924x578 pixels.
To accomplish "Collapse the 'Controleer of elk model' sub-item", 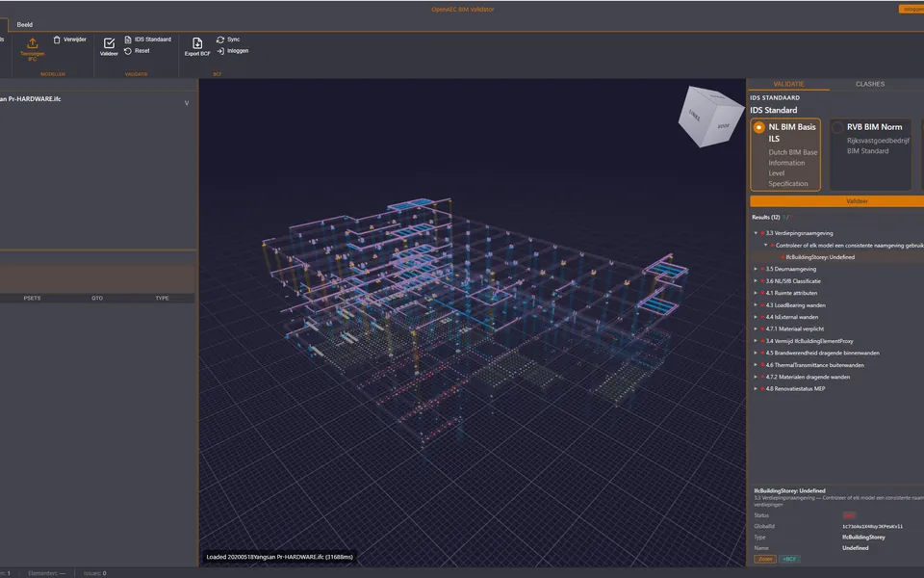I will 766,246.
